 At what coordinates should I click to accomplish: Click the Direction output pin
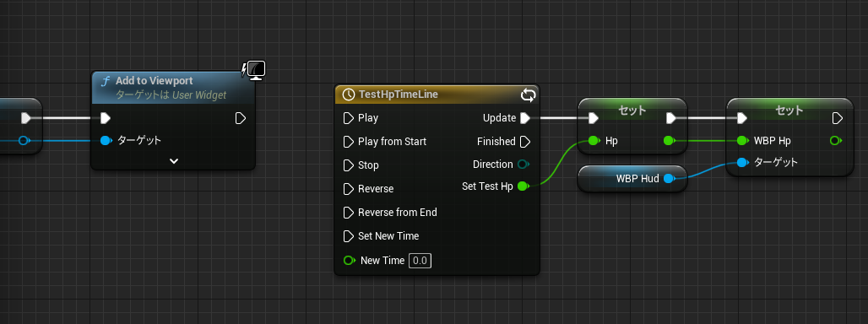[524, 165]
